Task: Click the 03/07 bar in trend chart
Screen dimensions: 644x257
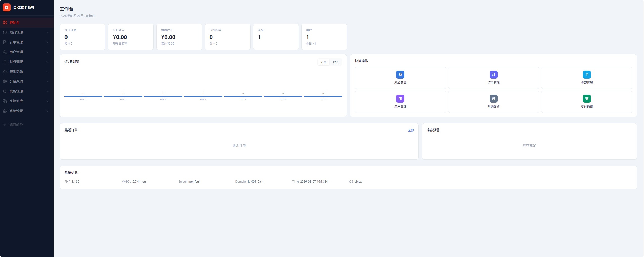Action: 323,96
